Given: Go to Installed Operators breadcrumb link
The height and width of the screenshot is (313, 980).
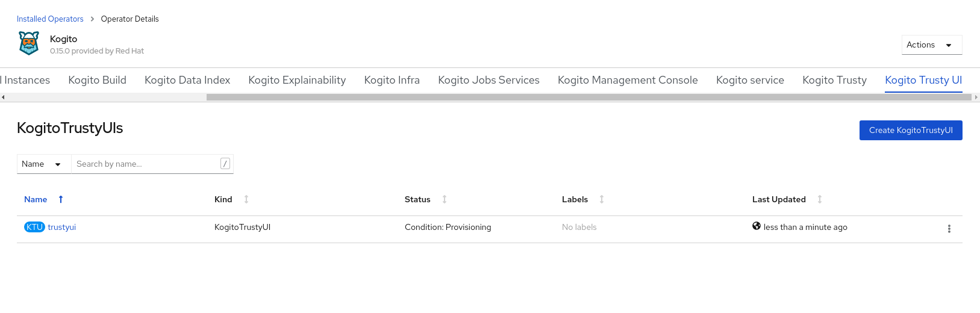Looking at the screenshot, I should (50, 19).
